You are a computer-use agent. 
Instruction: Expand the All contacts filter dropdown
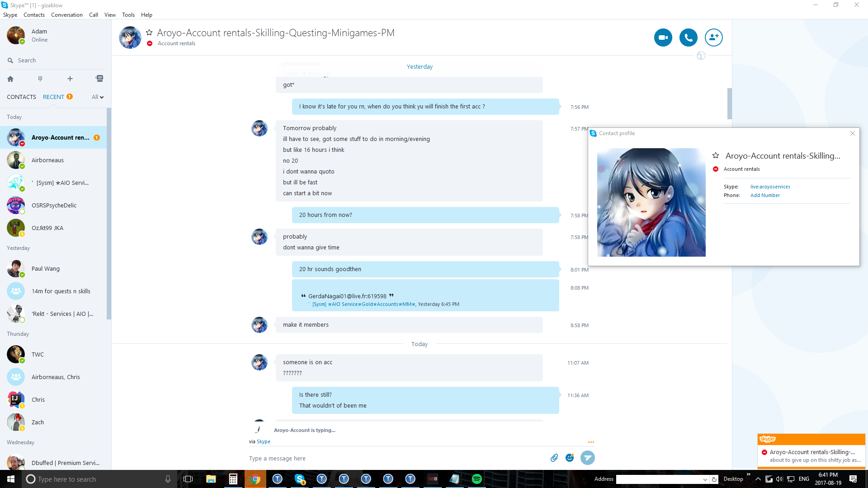point(98,97)
